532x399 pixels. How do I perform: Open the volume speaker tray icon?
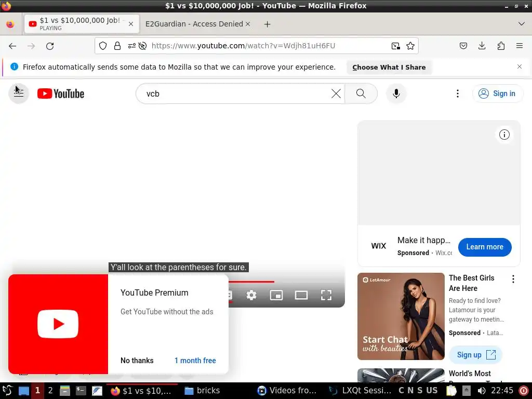[x=481, y=391]
